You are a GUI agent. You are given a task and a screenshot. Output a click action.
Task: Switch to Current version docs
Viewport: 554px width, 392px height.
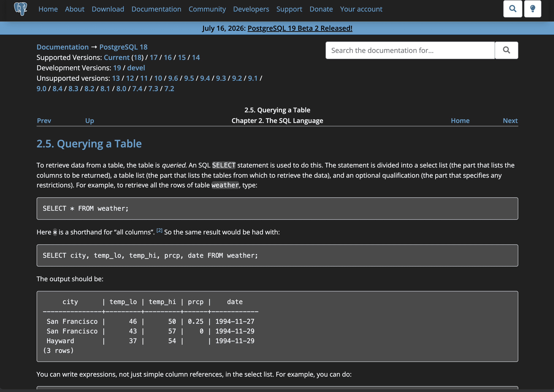117,57
